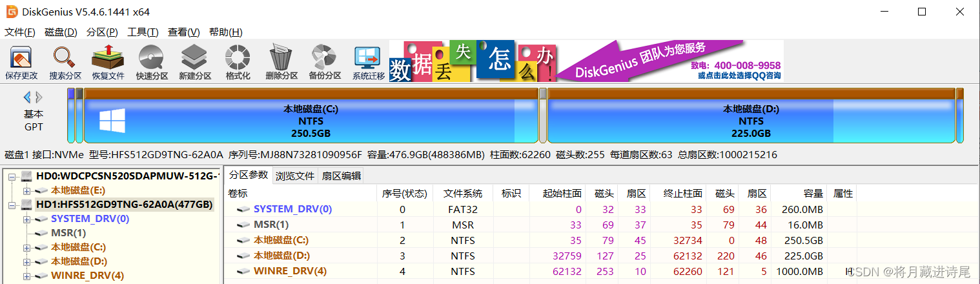Select MSR(1) in the disk tree
This screenshot has width=980, height=284.
68,233
